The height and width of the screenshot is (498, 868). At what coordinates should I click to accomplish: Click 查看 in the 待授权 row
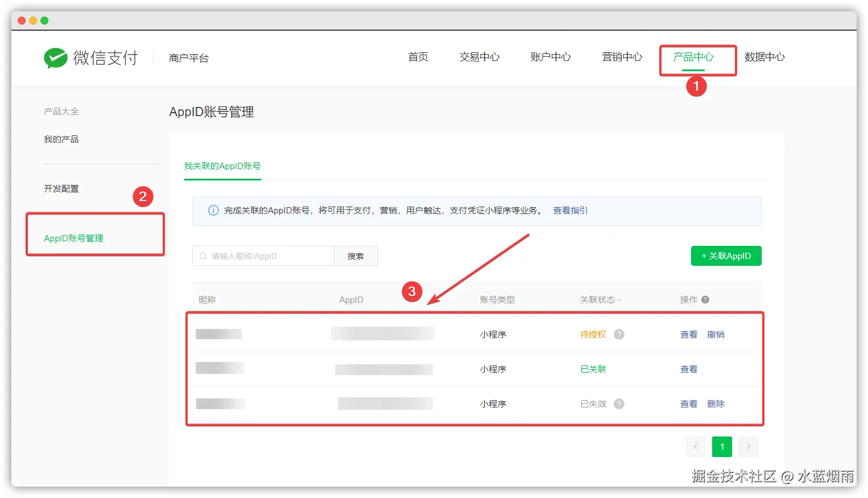pyautogui.click(x=689, y=335)
